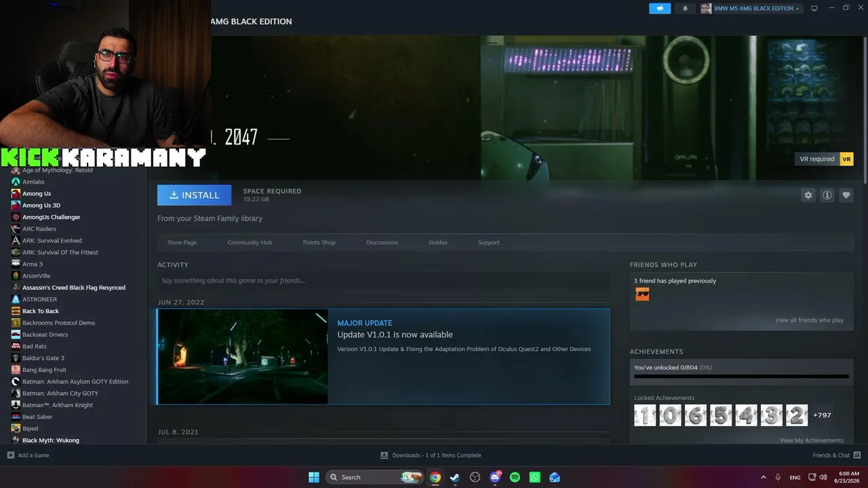Open the megaphone announcements button
Viewport: 868px width, 488px height.
(659, 8)
